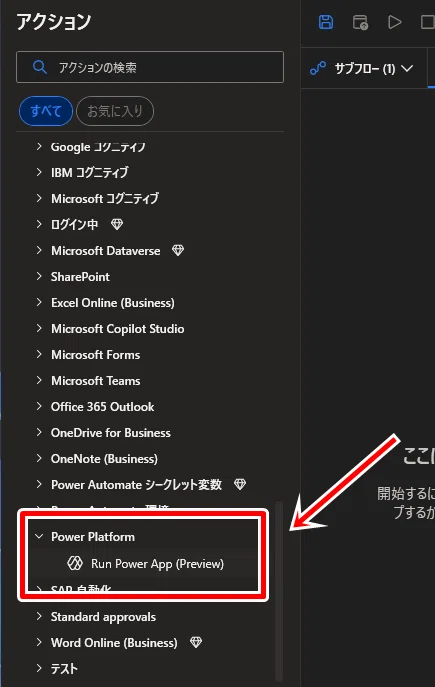This screenshot has height=687, width=435.
Task: Click the Power Platform label
Action: point(93,537)
